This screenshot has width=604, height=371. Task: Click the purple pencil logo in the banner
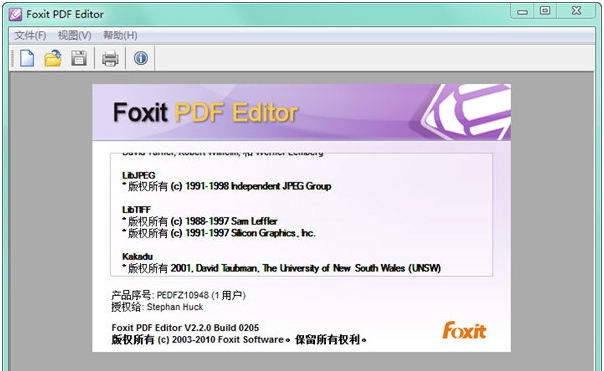[x=466, y=112]
